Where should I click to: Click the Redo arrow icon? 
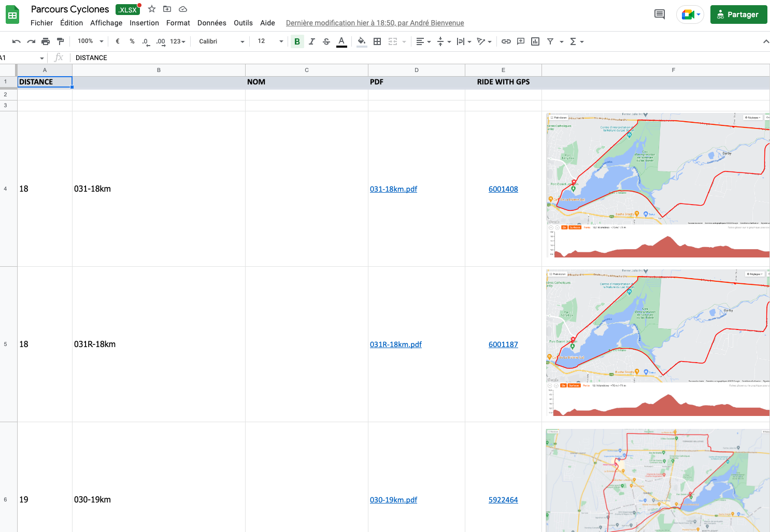tap(31, 41)
